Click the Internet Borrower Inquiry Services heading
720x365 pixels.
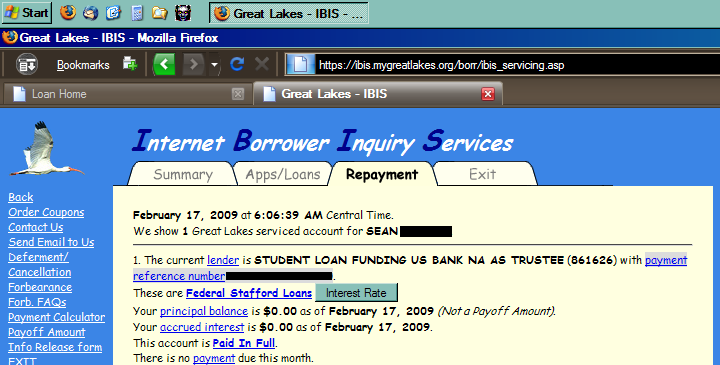pos(323,141)
